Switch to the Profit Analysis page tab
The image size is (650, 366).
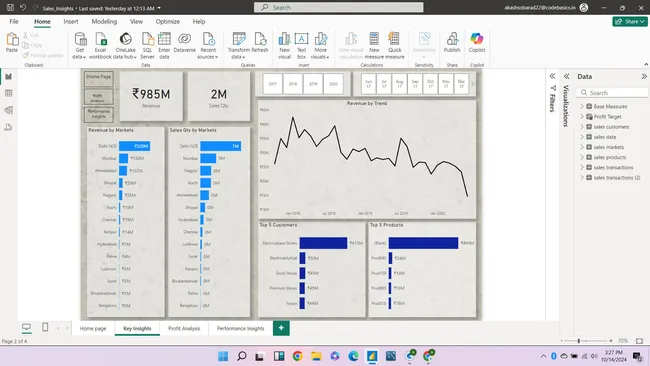184,328
